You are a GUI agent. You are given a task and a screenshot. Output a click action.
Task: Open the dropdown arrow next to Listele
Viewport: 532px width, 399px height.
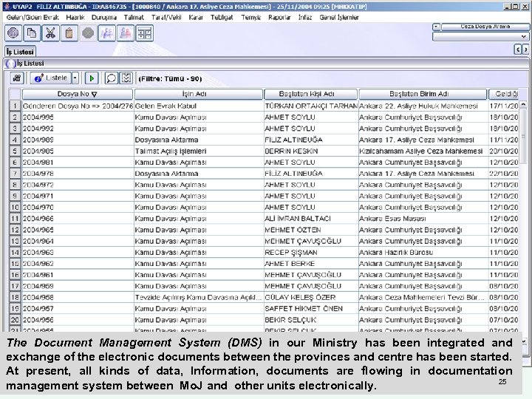[75, 78]
